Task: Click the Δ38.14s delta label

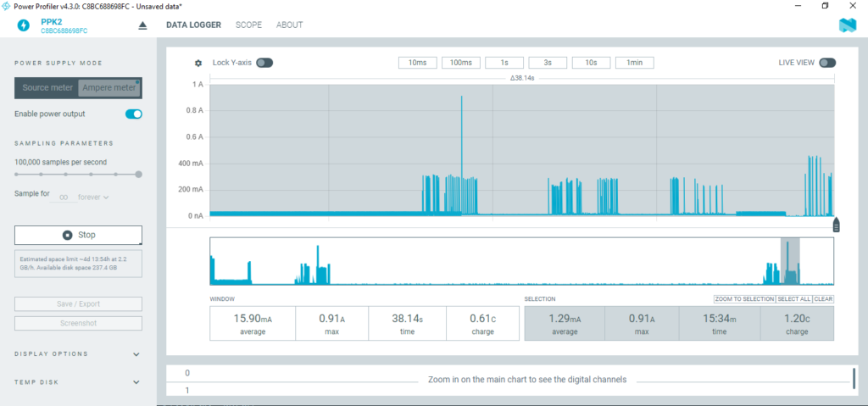Action: [x=522, y=78]
